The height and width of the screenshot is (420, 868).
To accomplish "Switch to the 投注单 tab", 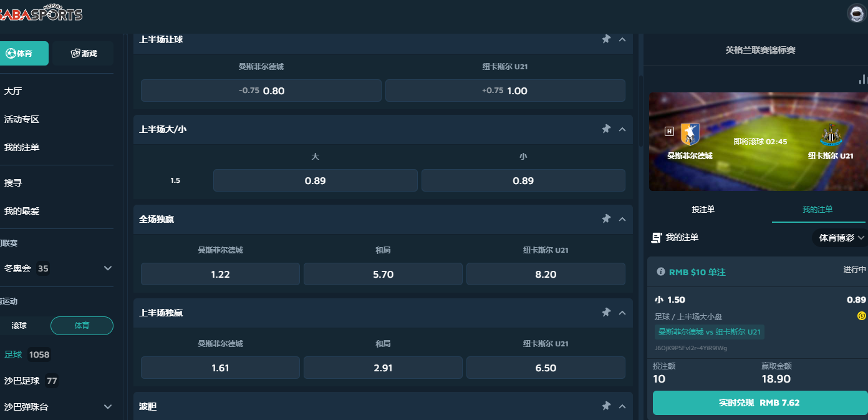I will pos(703,210).
